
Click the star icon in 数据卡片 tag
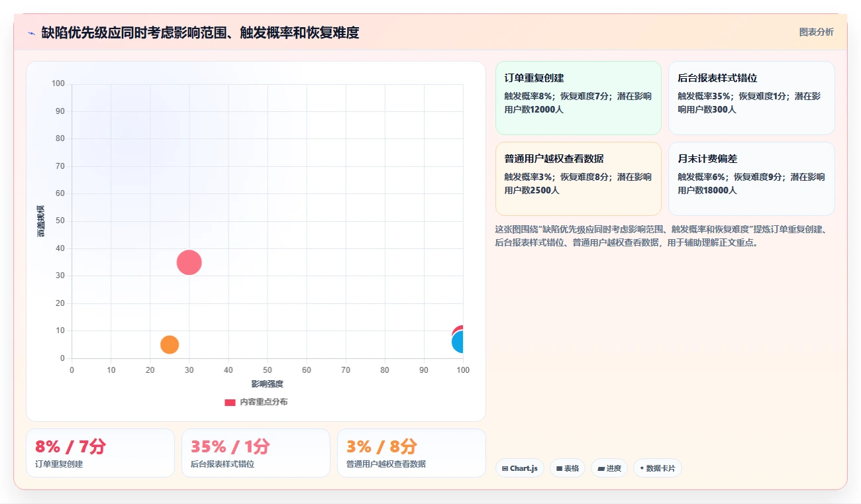tap(642, 468)
